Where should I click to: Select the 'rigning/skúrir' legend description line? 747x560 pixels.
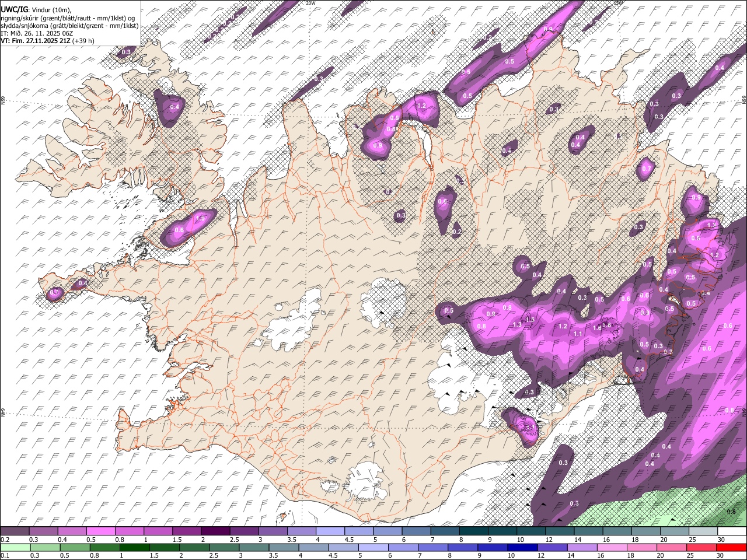68,18
